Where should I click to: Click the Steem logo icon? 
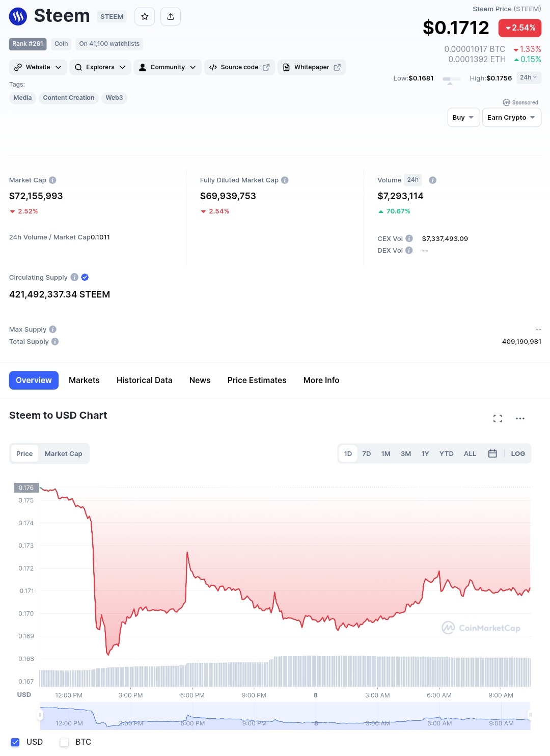coord(18,17)
